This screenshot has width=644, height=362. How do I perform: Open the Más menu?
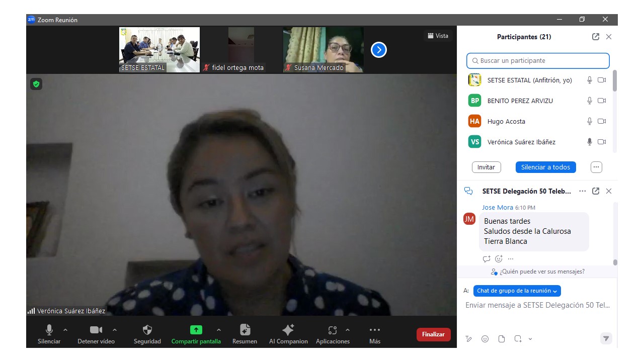click(x=374, y=330)
